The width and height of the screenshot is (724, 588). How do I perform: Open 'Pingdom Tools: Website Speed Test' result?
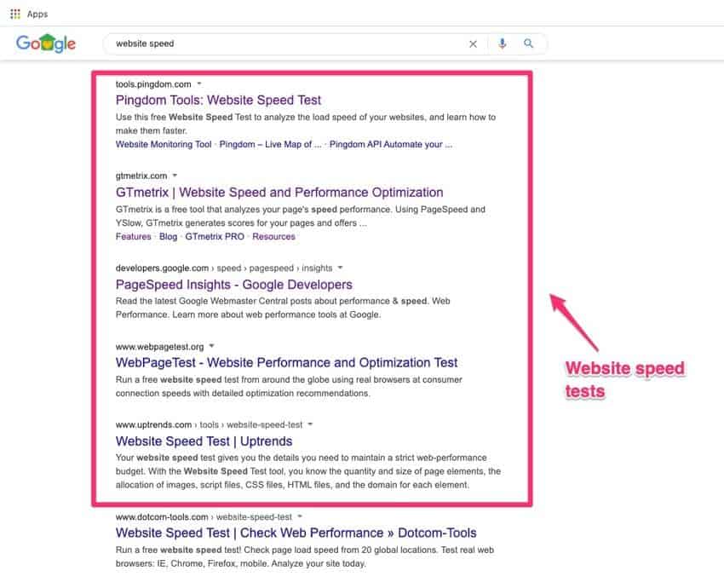[218, 101]
